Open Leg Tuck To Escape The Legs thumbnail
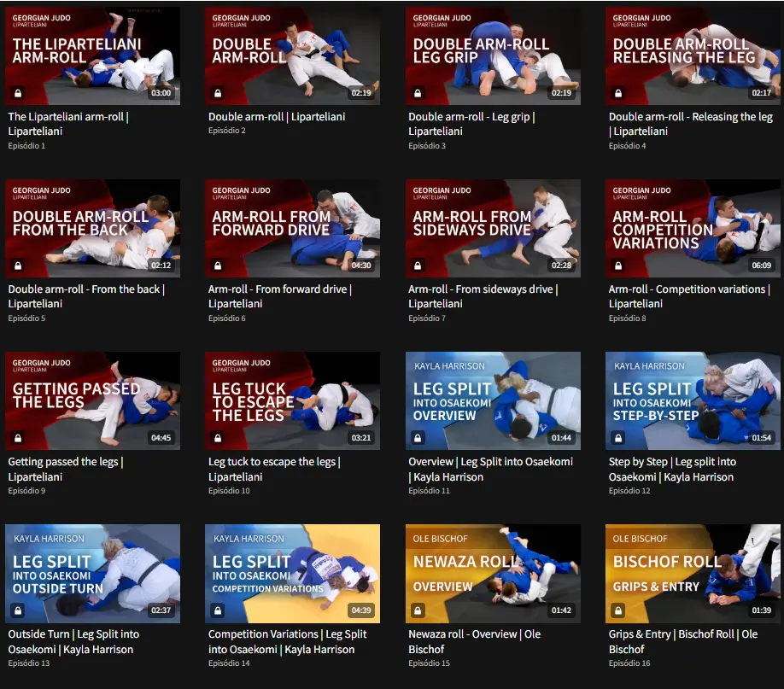The image size is (784, 689). (x=292, y=400)
